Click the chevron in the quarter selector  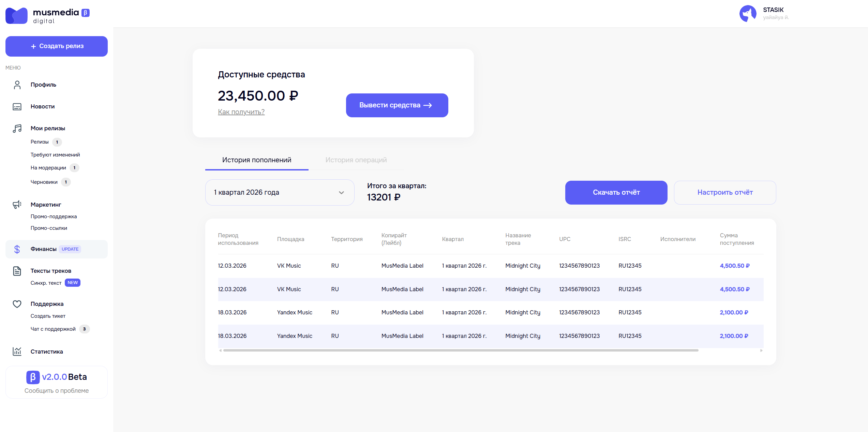(341, 193)
